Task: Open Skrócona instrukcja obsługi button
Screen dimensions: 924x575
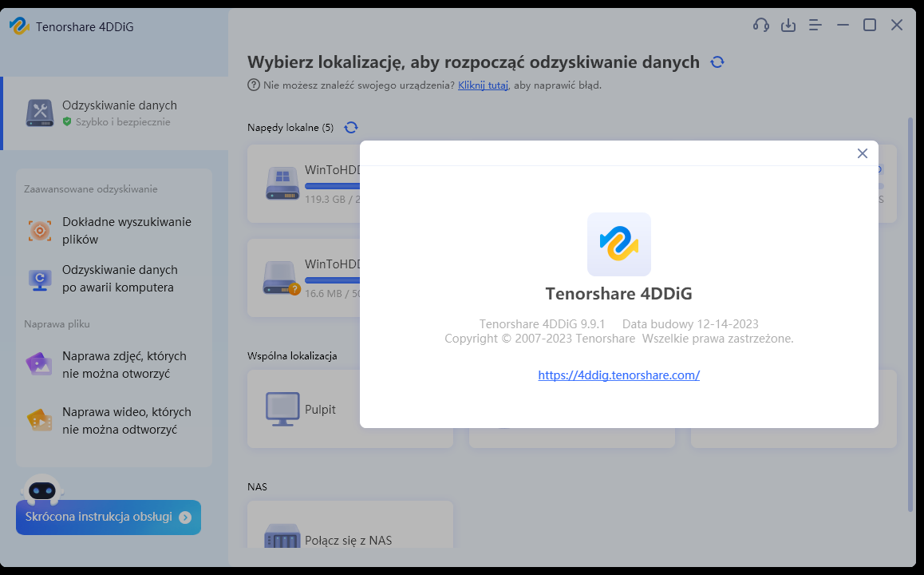Action: pos(109,517)
